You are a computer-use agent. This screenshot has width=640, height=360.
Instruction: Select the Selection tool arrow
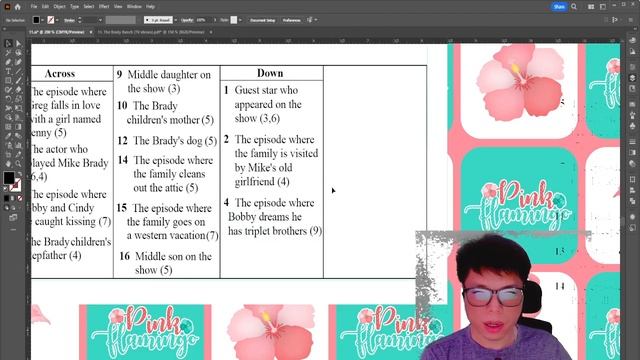click(x=8, y=43)
